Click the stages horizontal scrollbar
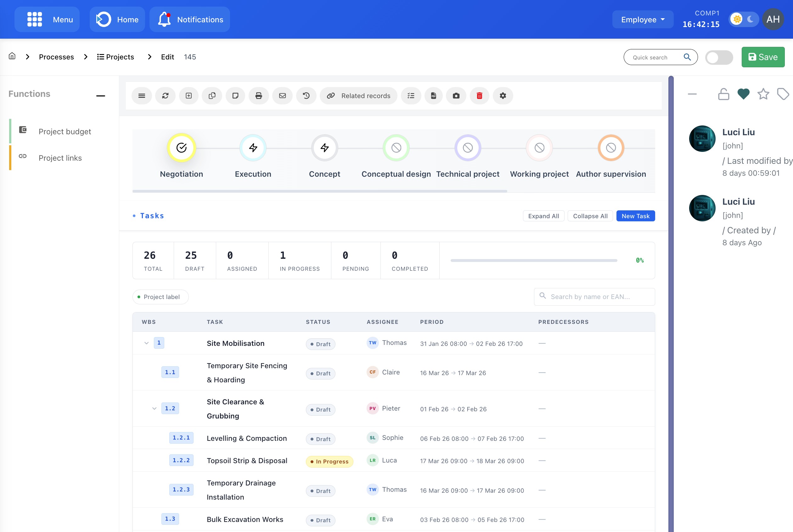Image resolution: width=793 pixels, height=532 pixels. (x=319, y=191)
